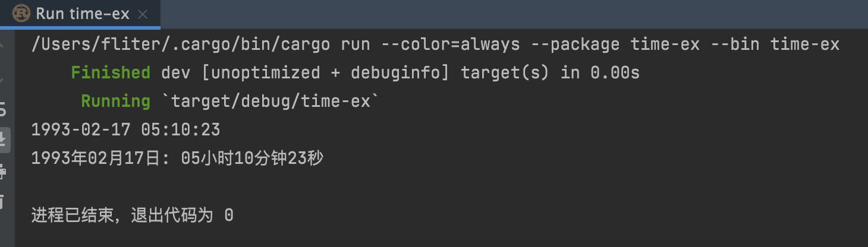Click the 1993-02-17 05:10:23 output line
This screenshot has width=868, height=247.
(125, 129)
